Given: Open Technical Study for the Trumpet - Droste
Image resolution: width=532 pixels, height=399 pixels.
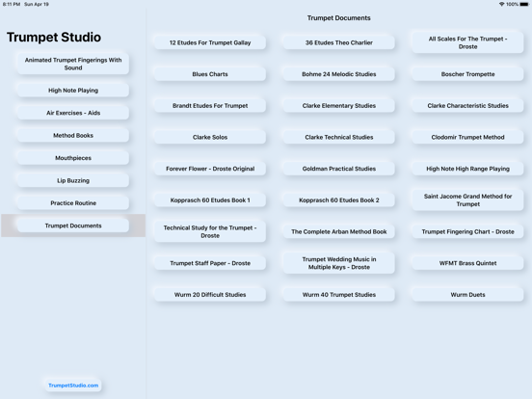Looking at the screenshot, I should coord(210,231).
